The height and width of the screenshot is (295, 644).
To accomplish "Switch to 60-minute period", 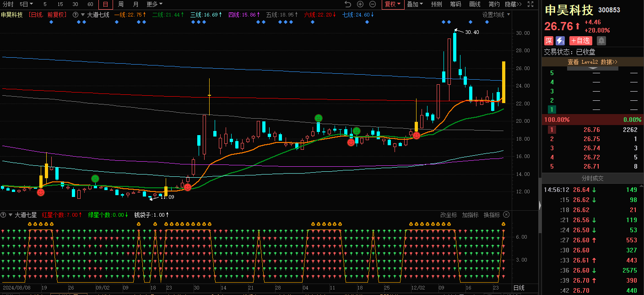I will pyautogui.click(x=90, y=4).
